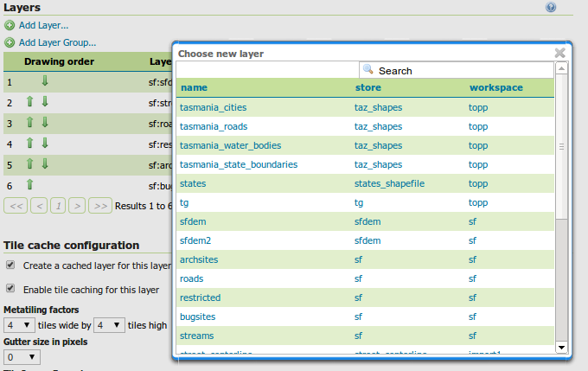Sort layer list by store column
Viewport: 588px width, 371px height.
point(367,88)
